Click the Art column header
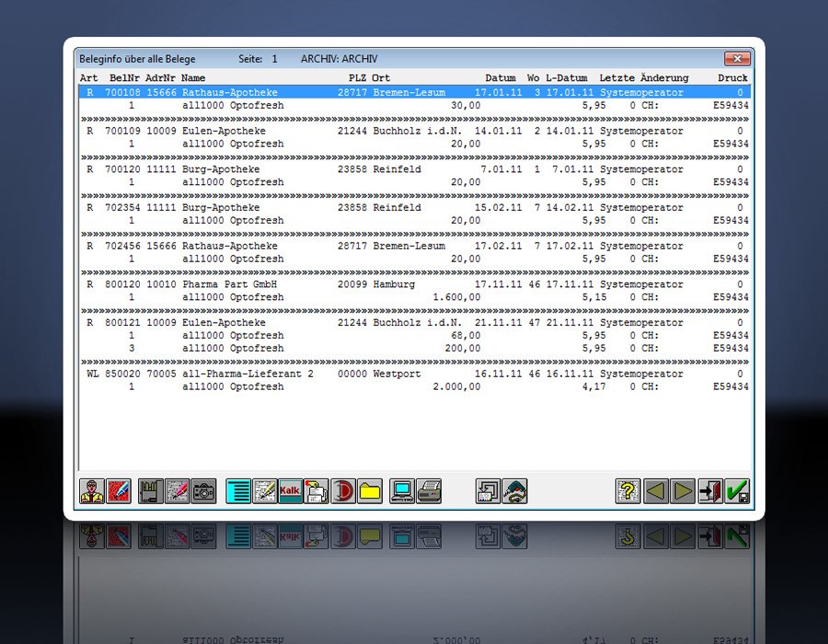The width and height of the screenshot is (828, 644). click(x=89, y=78)
